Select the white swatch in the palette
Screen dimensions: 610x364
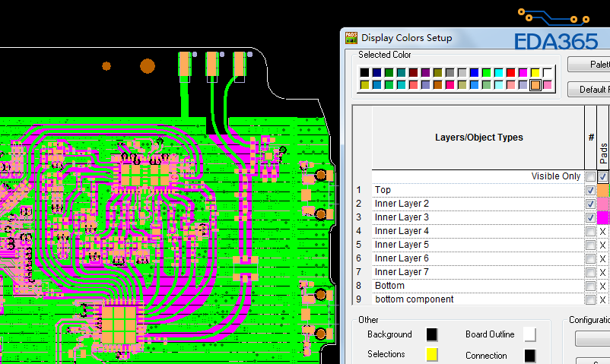[x=547, y=72]
